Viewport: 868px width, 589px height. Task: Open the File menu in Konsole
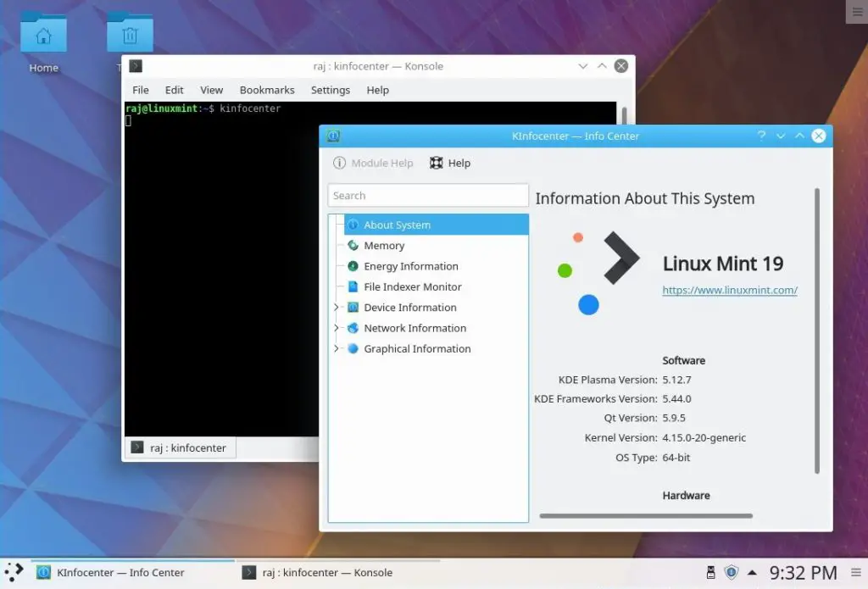tap(141, 90)
